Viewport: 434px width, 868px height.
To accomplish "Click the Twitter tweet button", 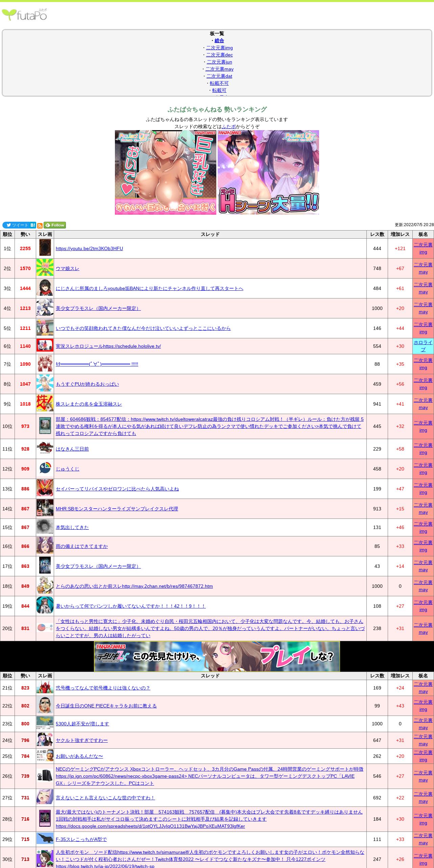I will coord(16,225).
